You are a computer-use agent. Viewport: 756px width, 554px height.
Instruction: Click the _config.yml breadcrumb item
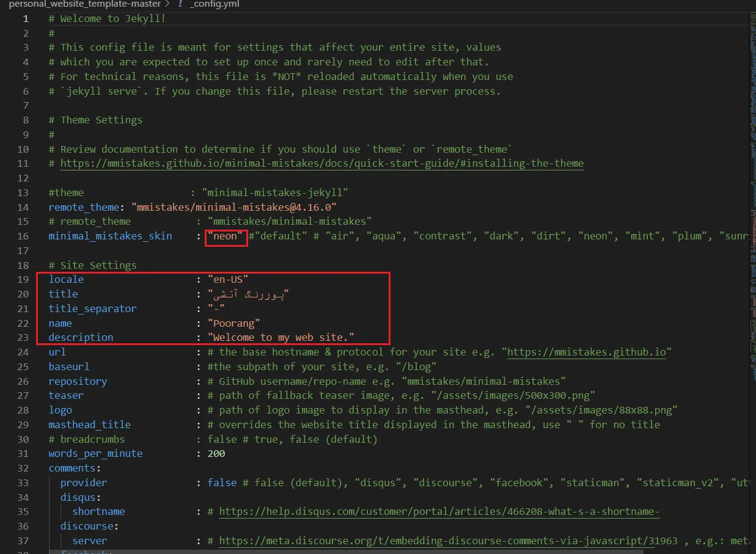pyautogui.click(x=214, y=4)
